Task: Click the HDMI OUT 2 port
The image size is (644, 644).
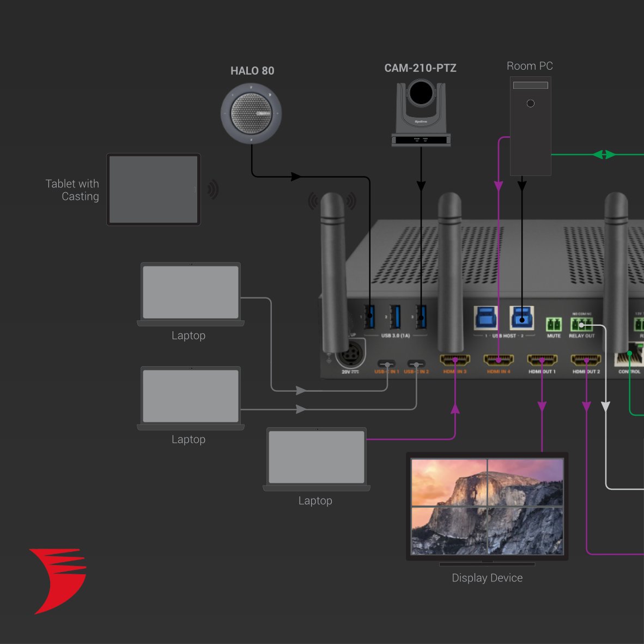Action: [586, 360]
